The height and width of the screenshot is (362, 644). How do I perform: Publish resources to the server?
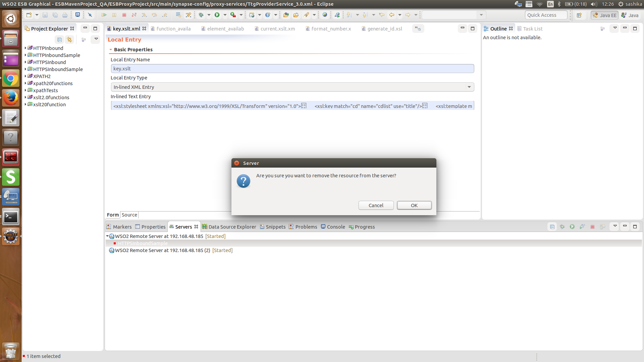[x=603, y=227]
